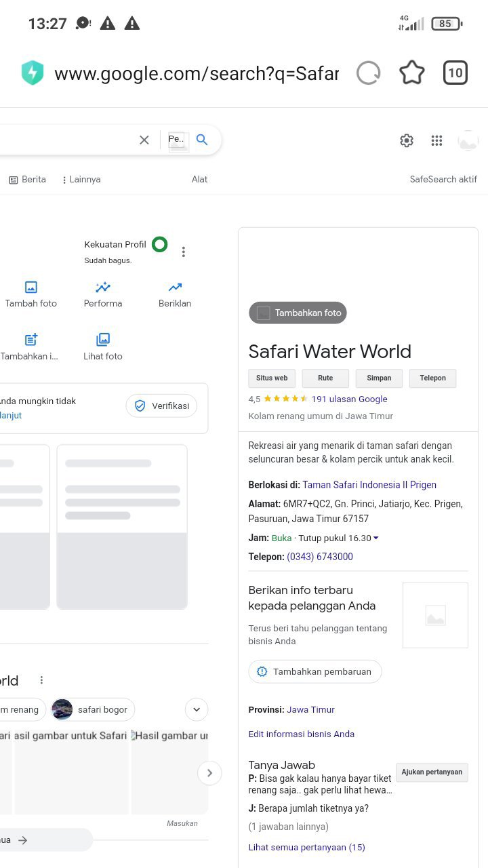The height and width of the screenshot is (868, 488).
Task: Expand opening hours dropdown arrow
Action: pyautogui.click(x=376, y=538)
